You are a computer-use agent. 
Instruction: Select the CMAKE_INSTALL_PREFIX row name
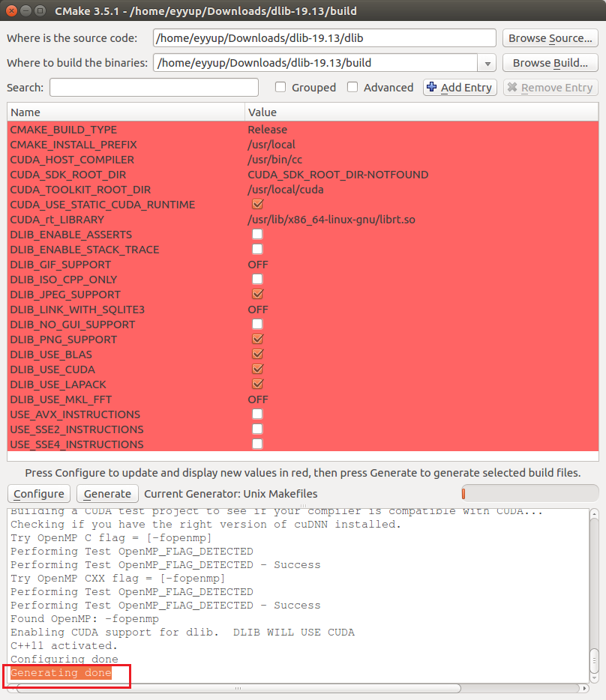click(73, 145)
